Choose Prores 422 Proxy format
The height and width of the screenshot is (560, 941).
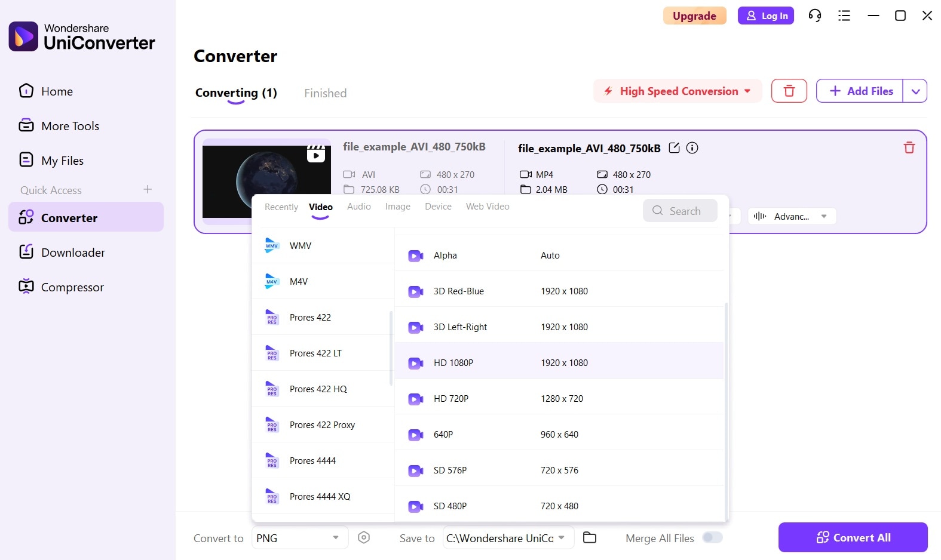click(323, 424)
